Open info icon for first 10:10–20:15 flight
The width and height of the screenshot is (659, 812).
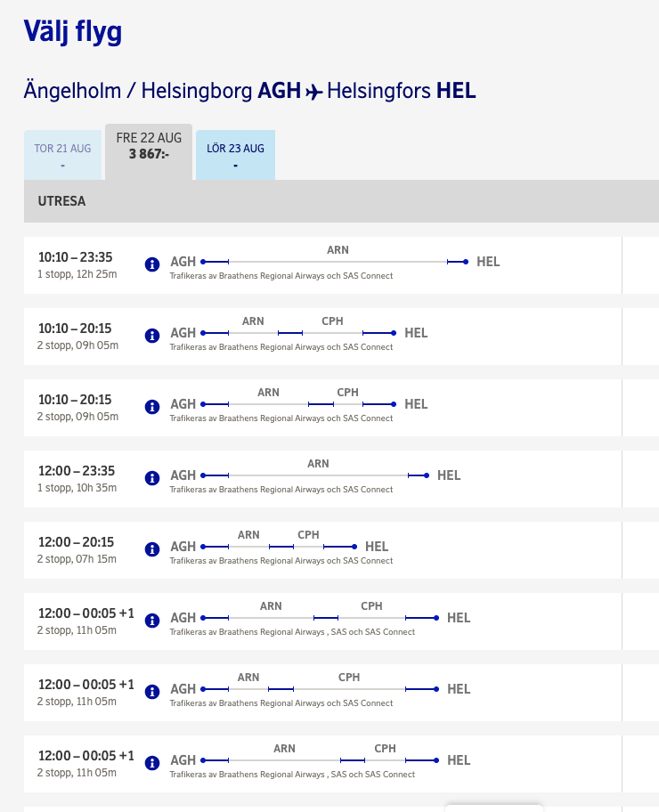pos(151,335)
